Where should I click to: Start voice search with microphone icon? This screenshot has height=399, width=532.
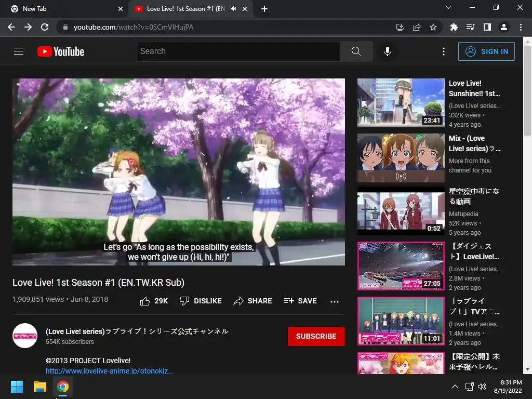387,51
